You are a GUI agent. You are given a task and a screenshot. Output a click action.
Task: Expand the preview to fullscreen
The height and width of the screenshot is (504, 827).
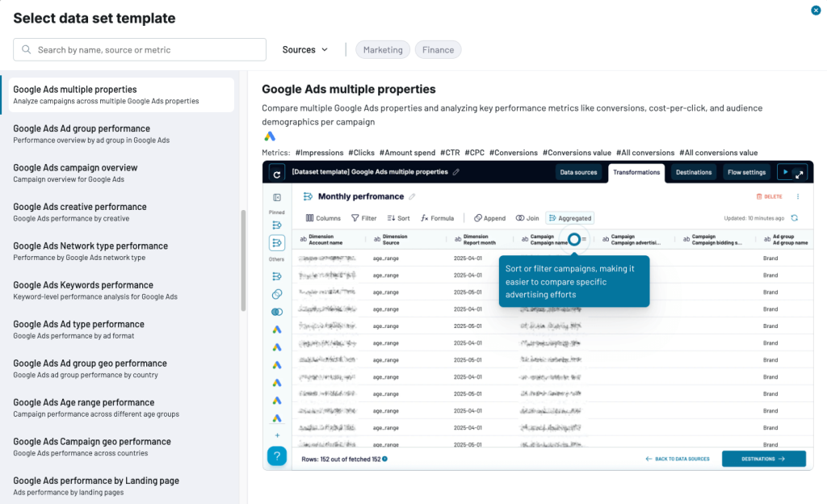coord(799,174)
